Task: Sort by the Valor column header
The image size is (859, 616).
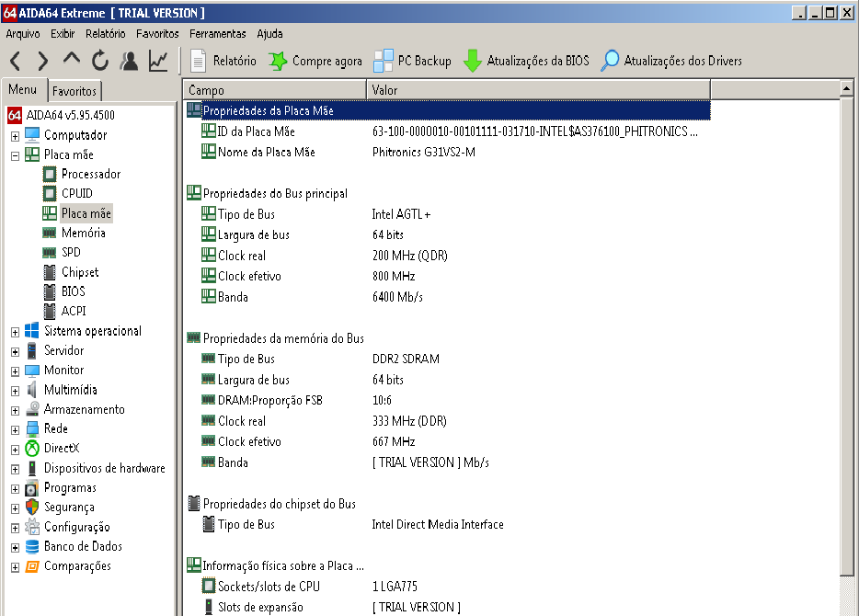Action: click(x=538, y=90)
